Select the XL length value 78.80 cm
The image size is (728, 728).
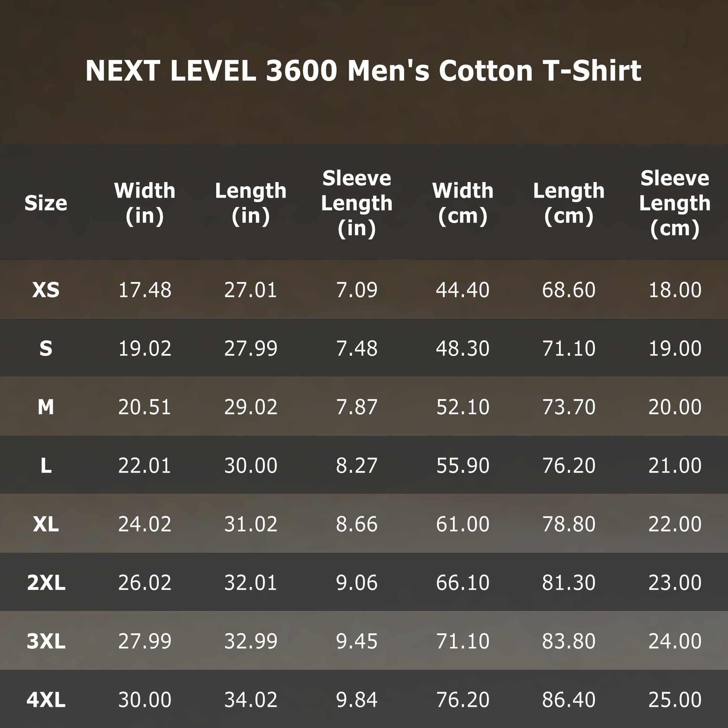point(569,524)
